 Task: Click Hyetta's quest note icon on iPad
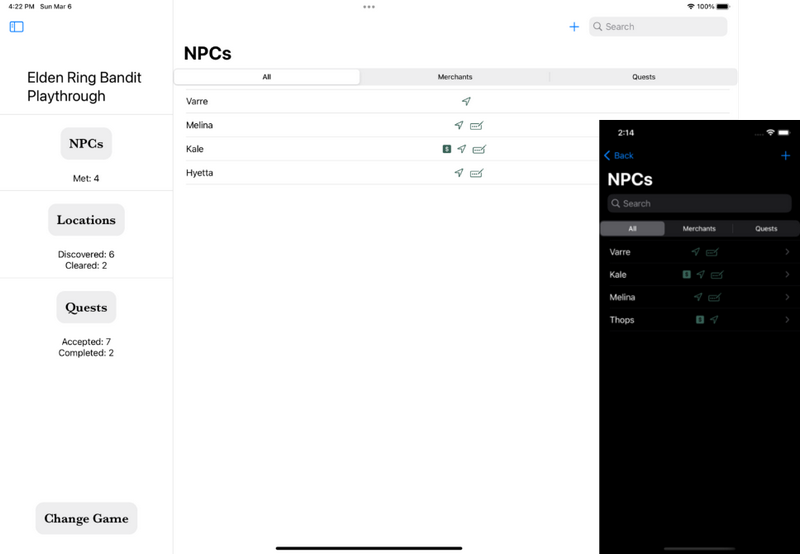[x=477, y=173]
